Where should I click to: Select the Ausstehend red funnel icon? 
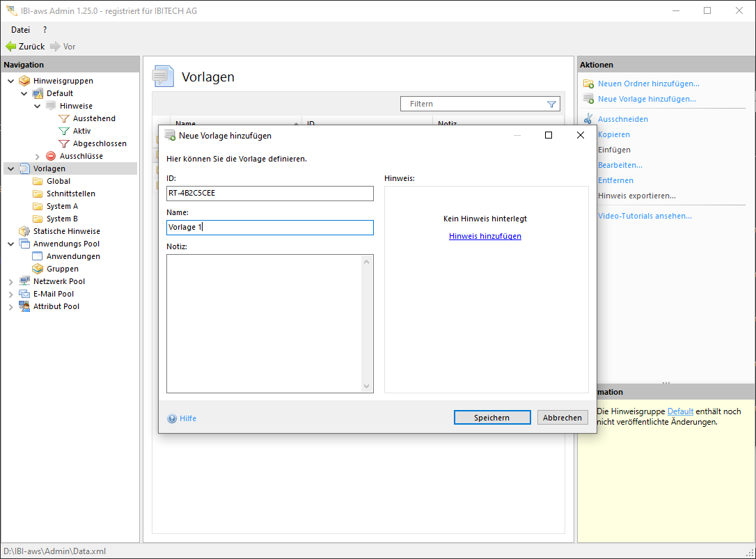coord(64,118)
